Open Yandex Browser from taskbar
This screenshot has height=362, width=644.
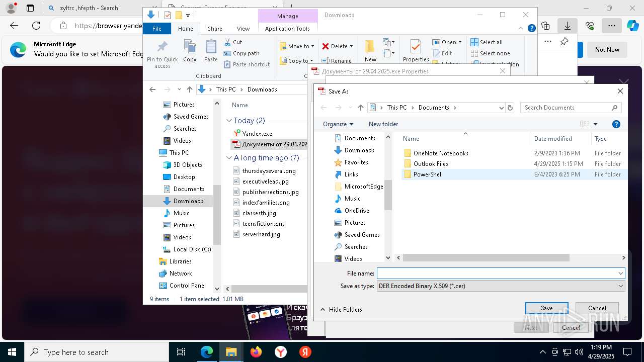(x=281, y=352)
